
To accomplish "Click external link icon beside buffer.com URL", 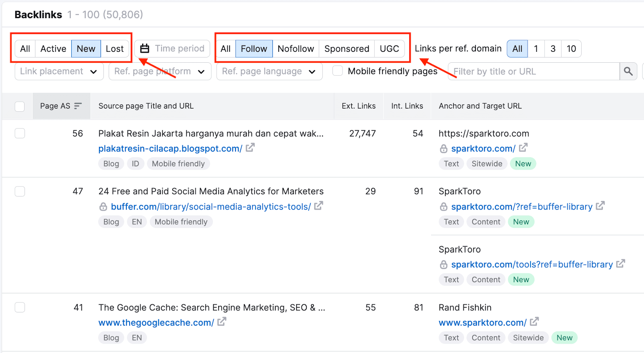I will (318, 206).
